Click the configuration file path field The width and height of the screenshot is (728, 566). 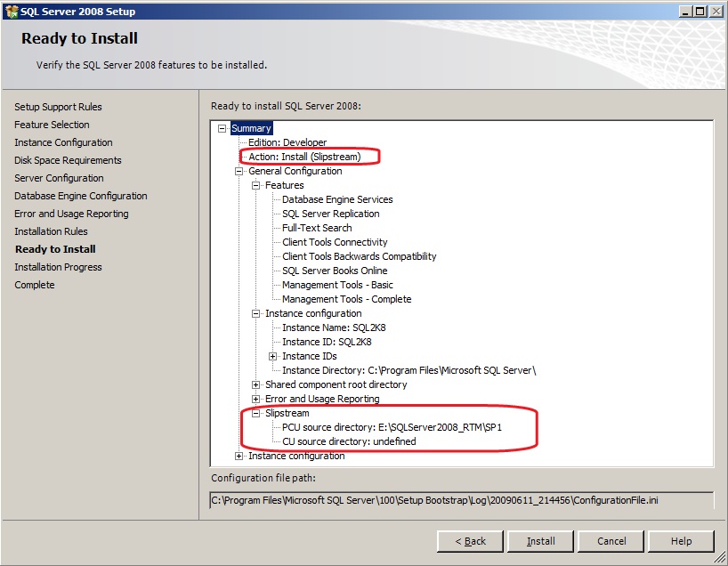[x=461, y=501]
